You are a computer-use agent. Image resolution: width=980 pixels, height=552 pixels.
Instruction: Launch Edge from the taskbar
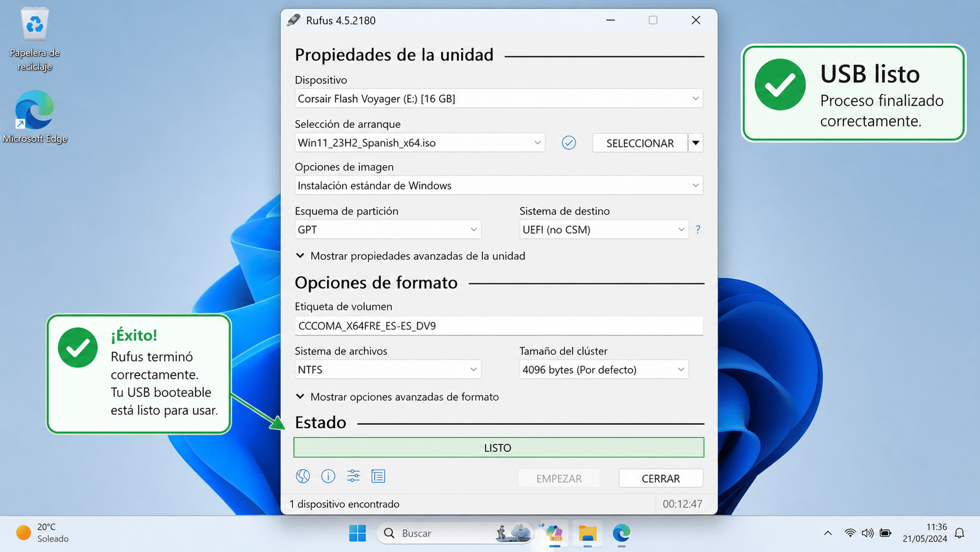621,533
